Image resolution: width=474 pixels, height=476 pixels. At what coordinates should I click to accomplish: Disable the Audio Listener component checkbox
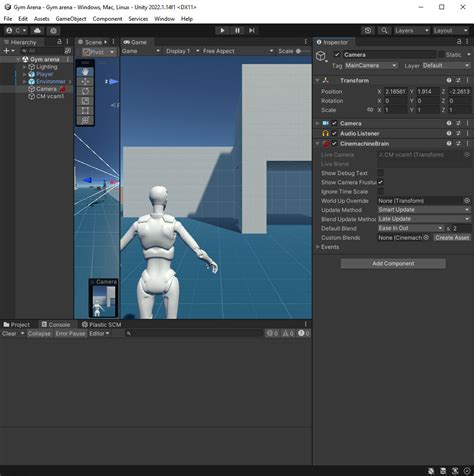point(334,133)
